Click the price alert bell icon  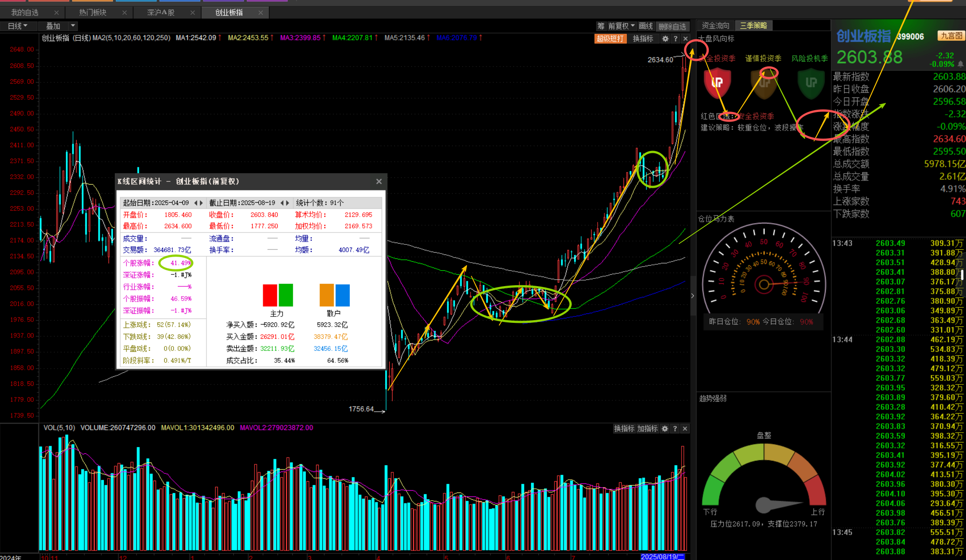[x=961, y=64]
